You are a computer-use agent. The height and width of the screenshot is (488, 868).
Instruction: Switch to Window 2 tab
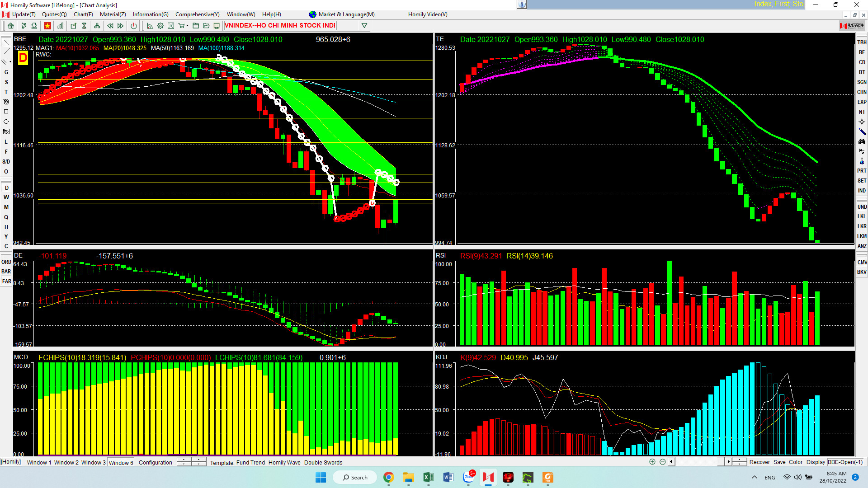[66, 463]
